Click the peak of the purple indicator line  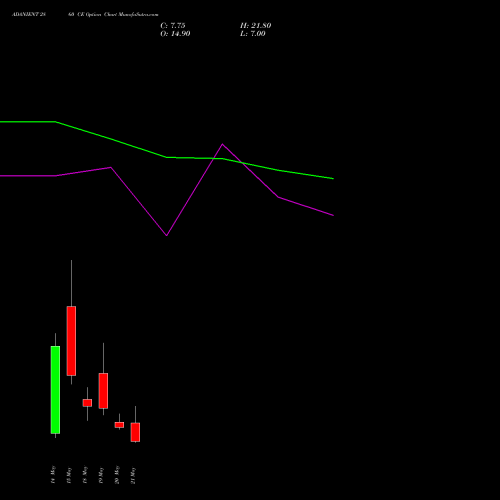tap(223, 144)
